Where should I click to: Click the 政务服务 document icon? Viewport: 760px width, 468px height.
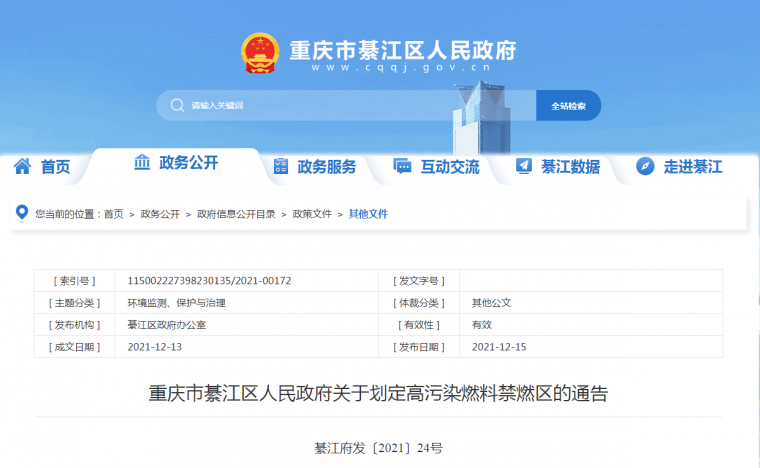281,166
